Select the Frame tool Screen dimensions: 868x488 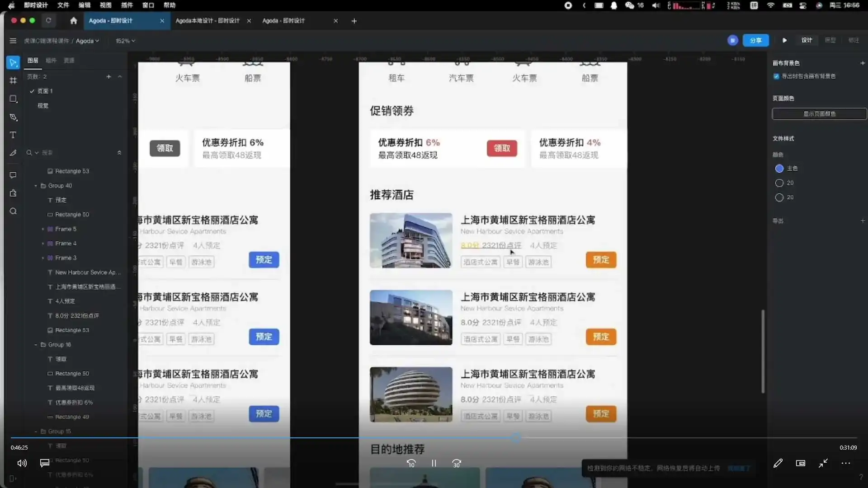pyautogui.click(x=13, y=80)
